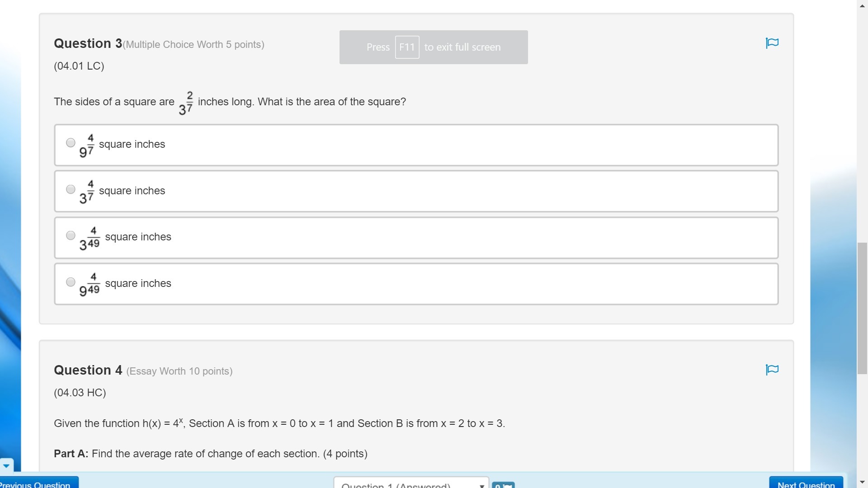Click the 9 4/49 answer option box
This screenshot has width=868, height=488.
pos(416,284)
